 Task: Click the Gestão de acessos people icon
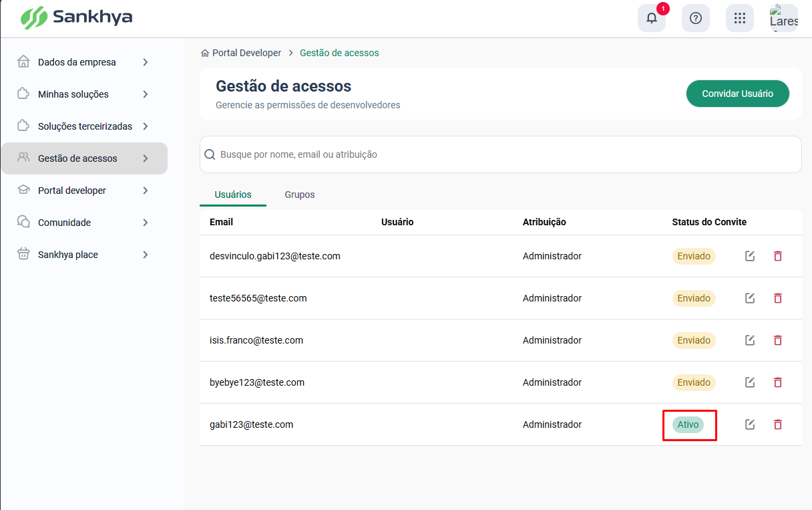(x=23, y=158)
